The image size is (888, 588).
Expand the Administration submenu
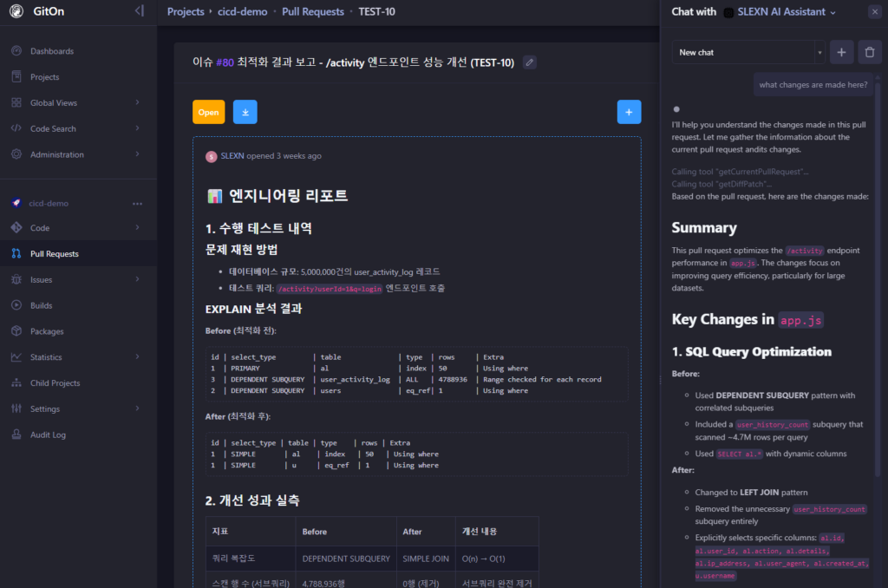click(137, 154)
